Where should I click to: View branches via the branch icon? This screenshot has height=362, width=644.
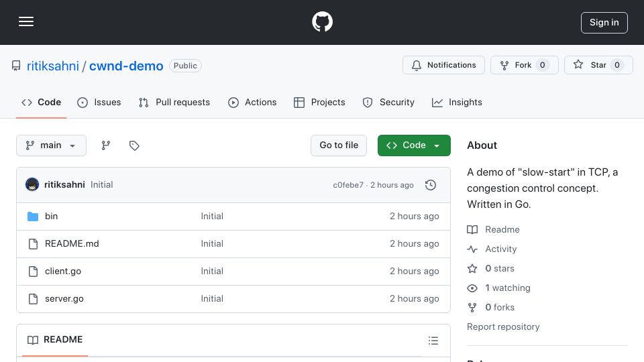(x=106, y=145)
